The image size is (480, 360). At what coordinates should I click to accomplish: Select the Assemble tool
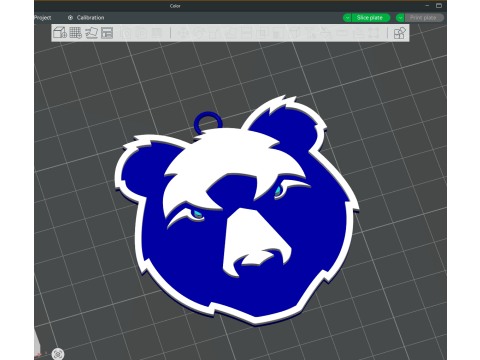coord(358,33)
